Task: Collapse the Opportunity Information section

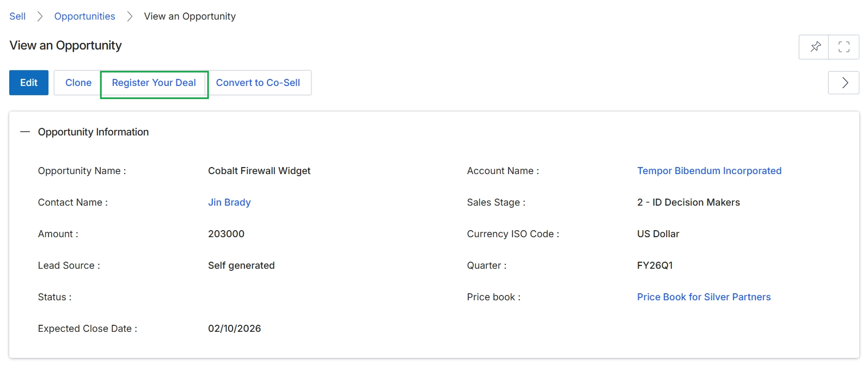Action: 25,132
